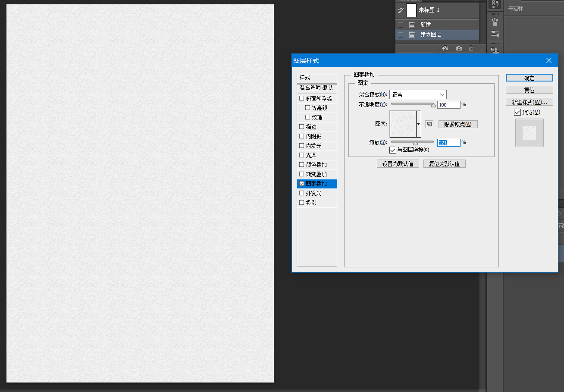The height and width of the screenshot is (392, 564).
Task: Select the 未标题-1 snapshot thumbnail
Action: click(x=411, y=10)
